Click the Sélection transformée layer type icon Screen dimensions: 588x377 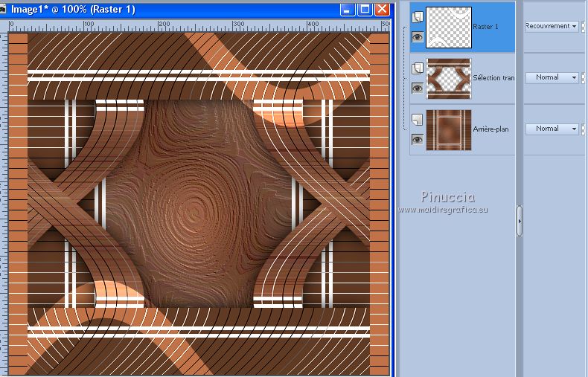tap(418, 68)
